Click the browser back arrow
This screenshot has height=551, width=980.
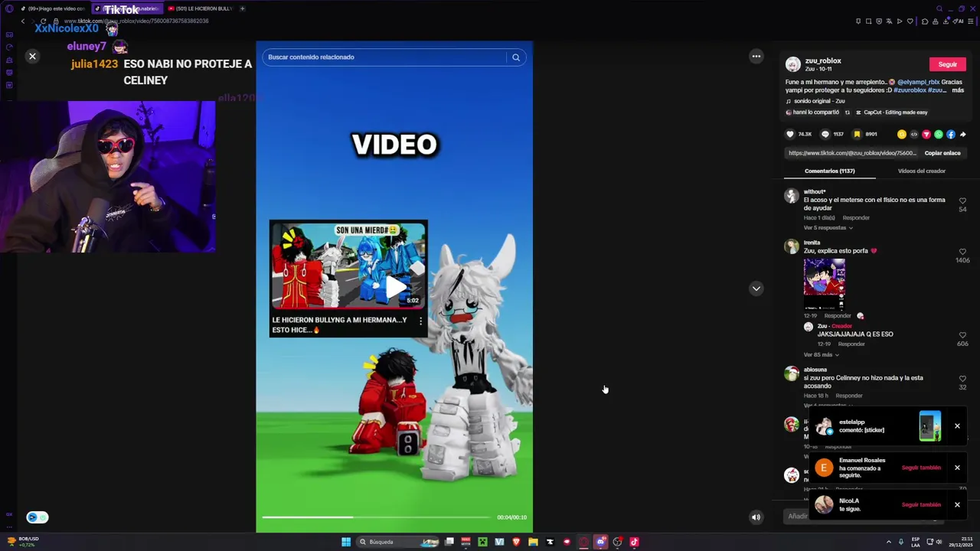pos(23,21)
